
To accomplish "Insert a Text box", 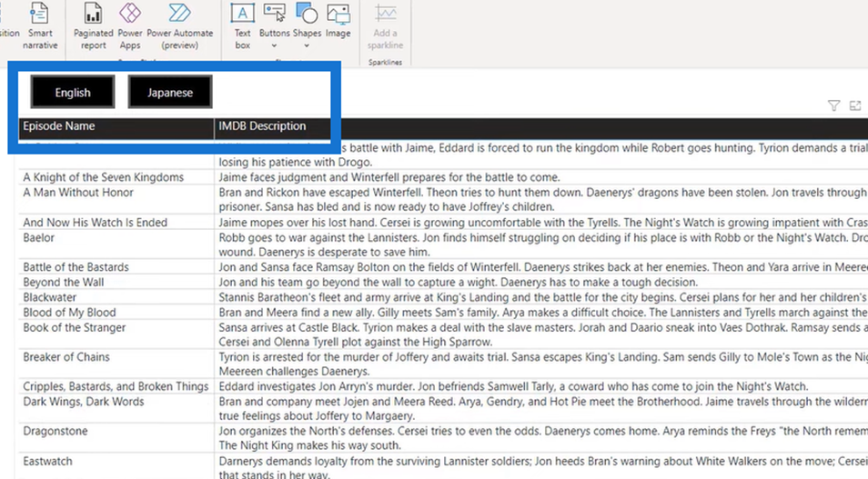I will tap(242, 26).
